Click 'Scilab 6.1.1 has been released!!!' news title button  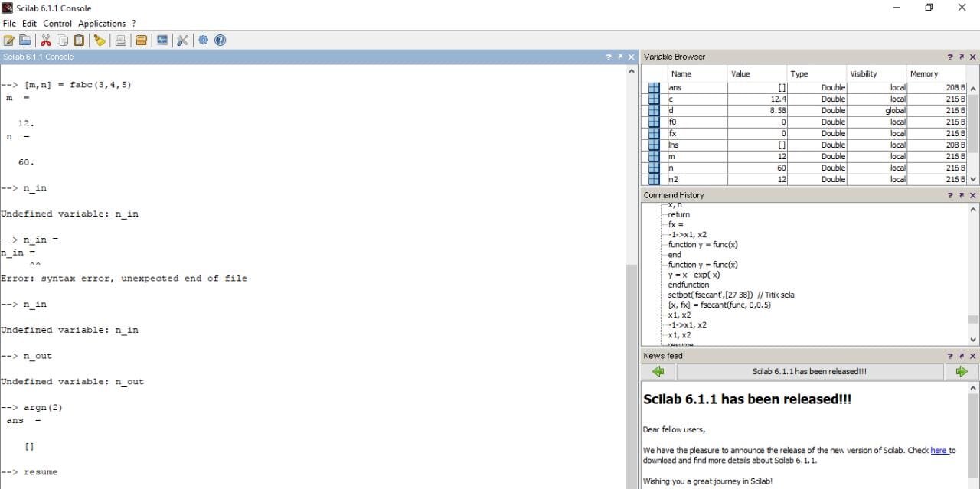810,372
